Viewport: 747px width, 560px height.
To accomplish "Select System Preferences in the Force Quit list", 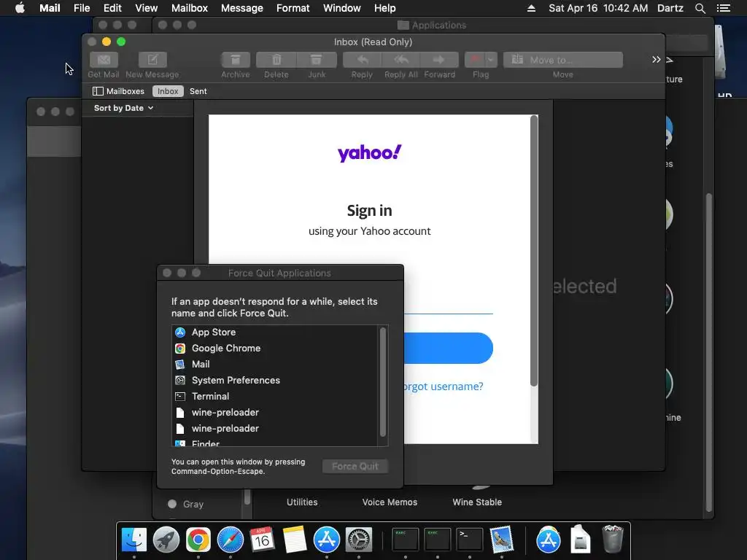I will 275,381.
